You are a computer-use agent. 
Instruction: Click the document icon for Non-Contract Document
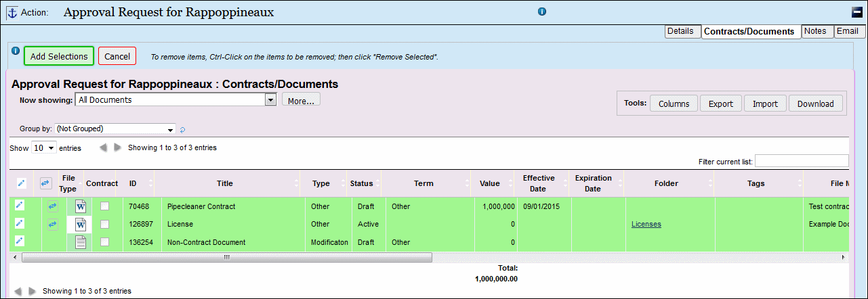(x=81, y=241)
